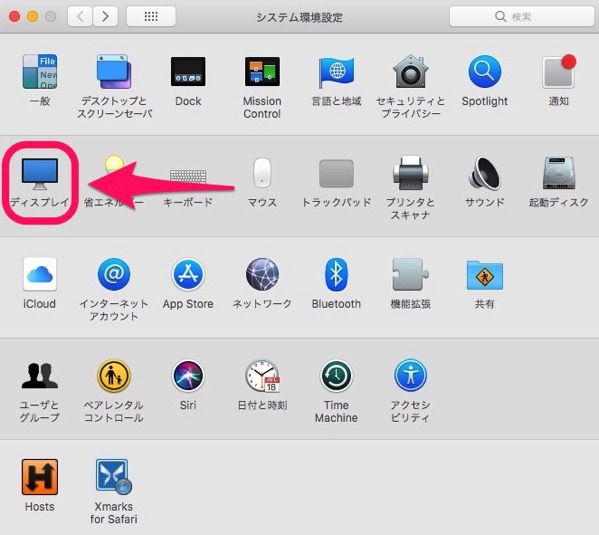Open Mission Control preferences
The width and height of the screenshot is (599, 535).
262,72
